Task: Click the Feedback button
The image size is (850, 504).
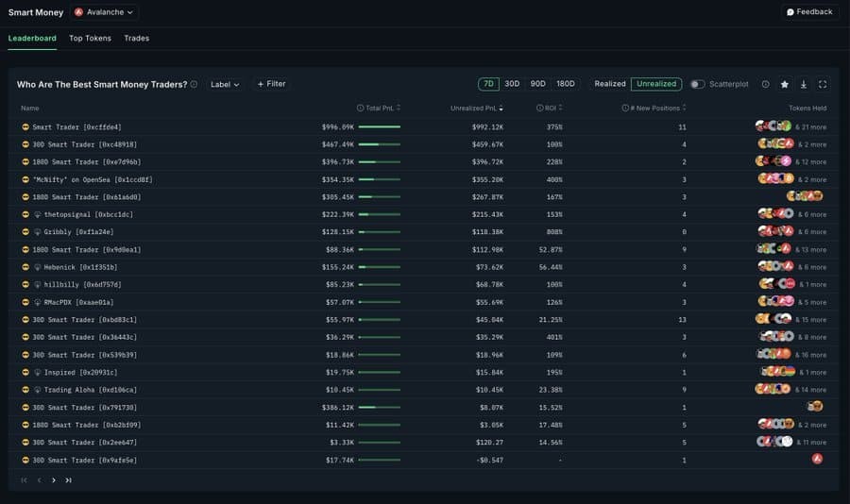Action: pyautogui.click(x=809, y=12)
